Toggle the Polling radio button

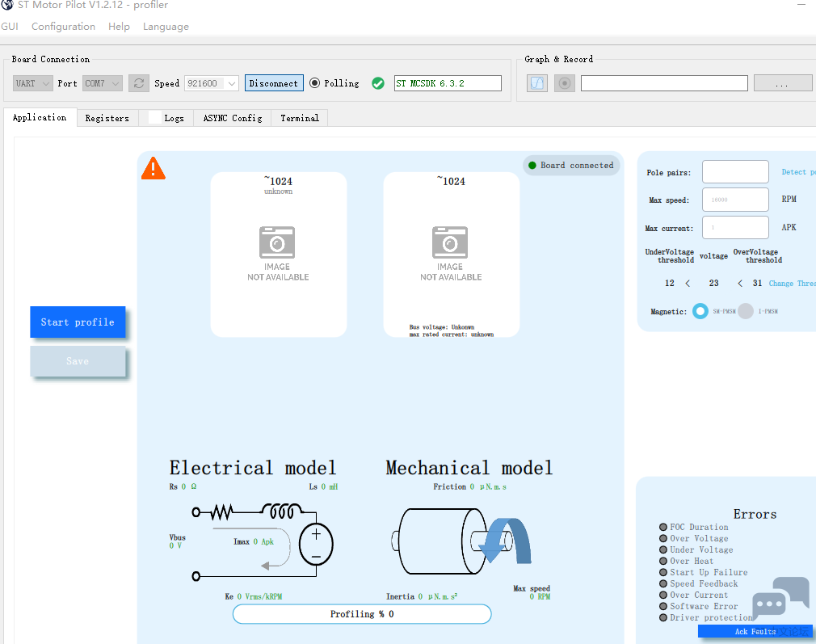point(315,83)
